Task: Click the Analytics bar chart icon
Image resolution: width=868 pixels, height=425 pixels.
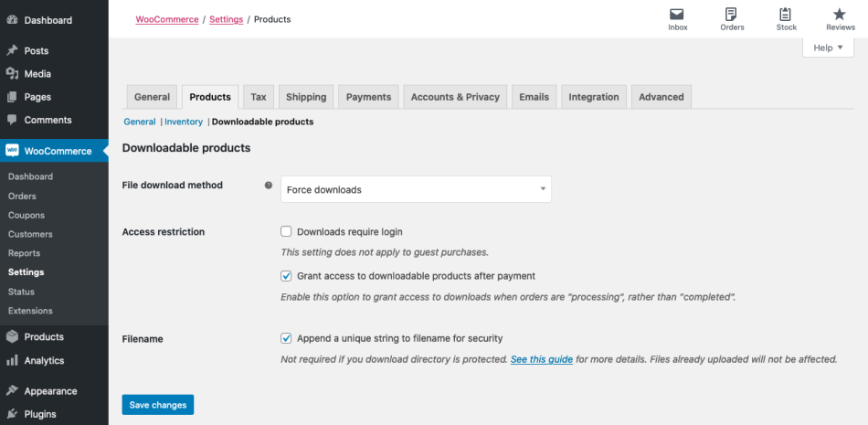Action: pyautogui.click(x=12, y=360)
